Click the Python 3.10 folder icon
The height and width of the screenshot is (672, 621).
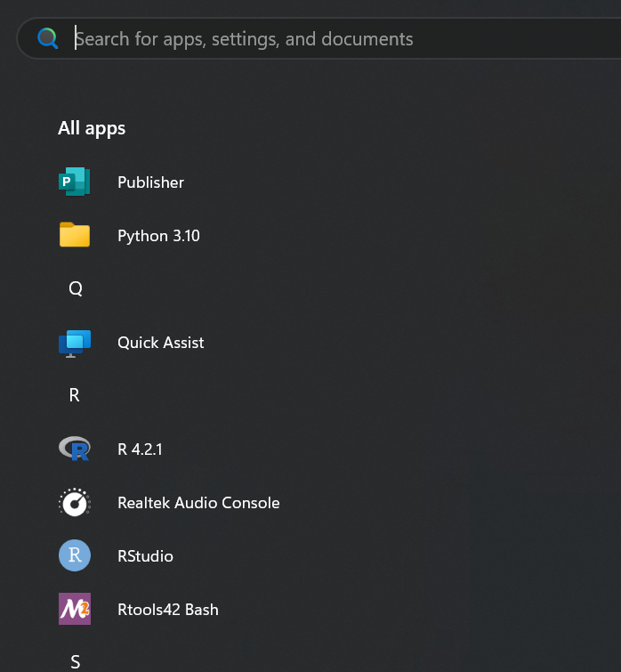[x=75, y=235]
